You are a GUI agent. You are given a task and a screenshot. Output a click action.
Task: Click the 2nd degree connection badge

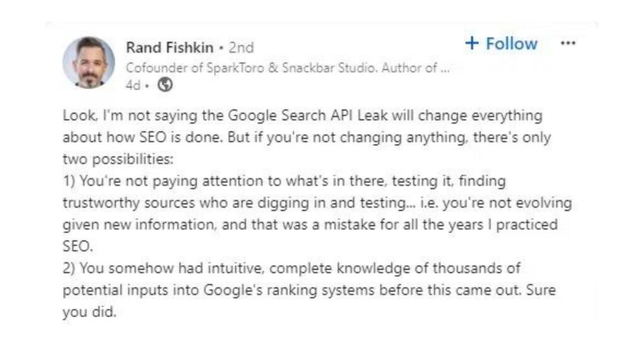[241, 48]
